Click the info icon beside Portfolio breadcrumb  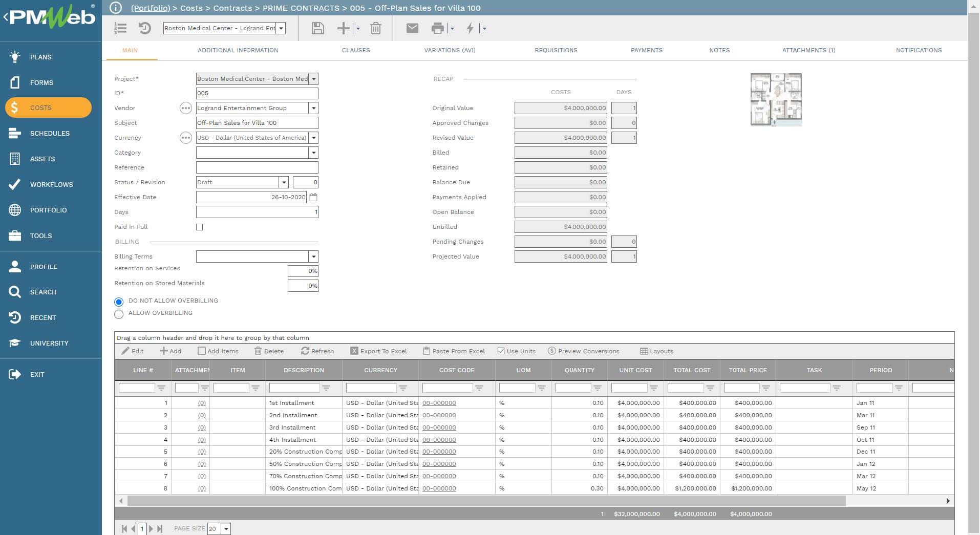click(x=116, y=8)
